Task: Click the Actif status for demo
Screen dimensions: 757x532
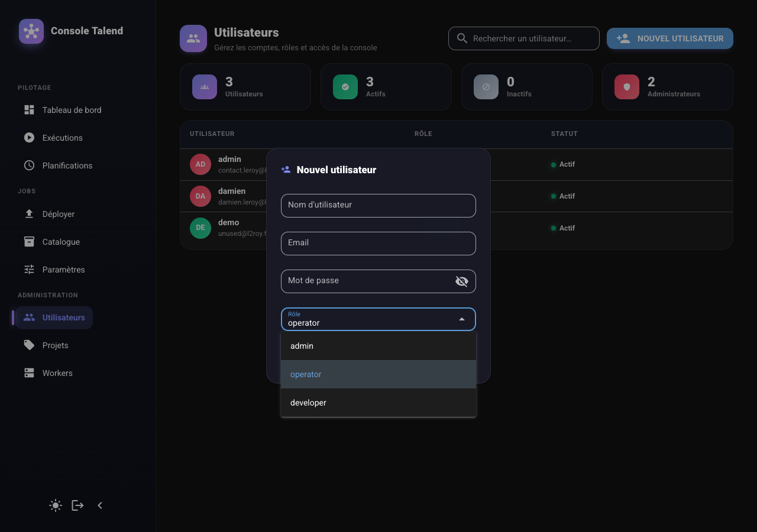Action: (563, 228)
